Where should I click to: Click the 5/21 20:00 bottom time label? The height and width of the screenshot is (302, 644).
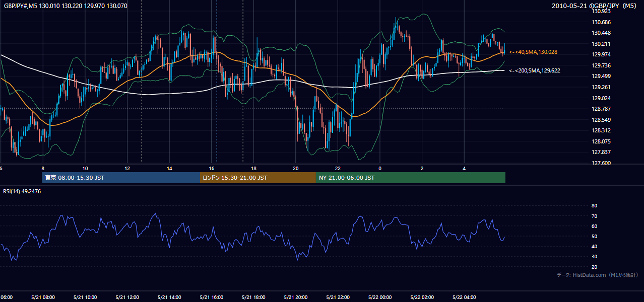(296, 297)
